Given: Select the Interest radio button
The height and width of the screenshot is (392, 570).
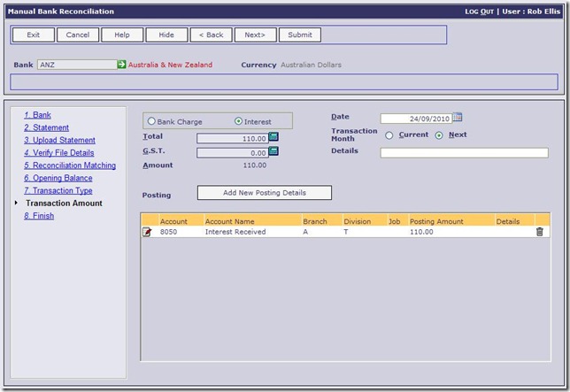Looking at the screenshot, I should tap(238, 121).
